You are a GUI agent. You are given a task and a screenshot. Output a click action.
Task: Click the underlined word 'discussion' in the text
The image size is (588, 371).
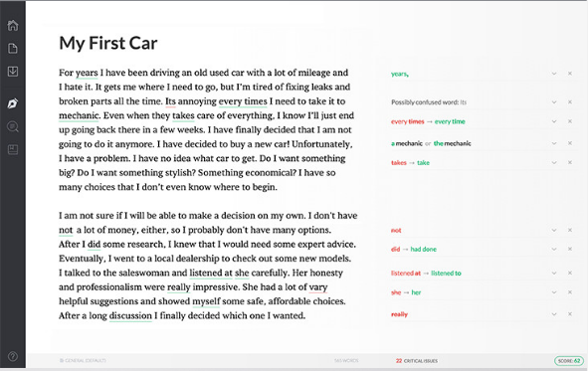click(130, 316)
